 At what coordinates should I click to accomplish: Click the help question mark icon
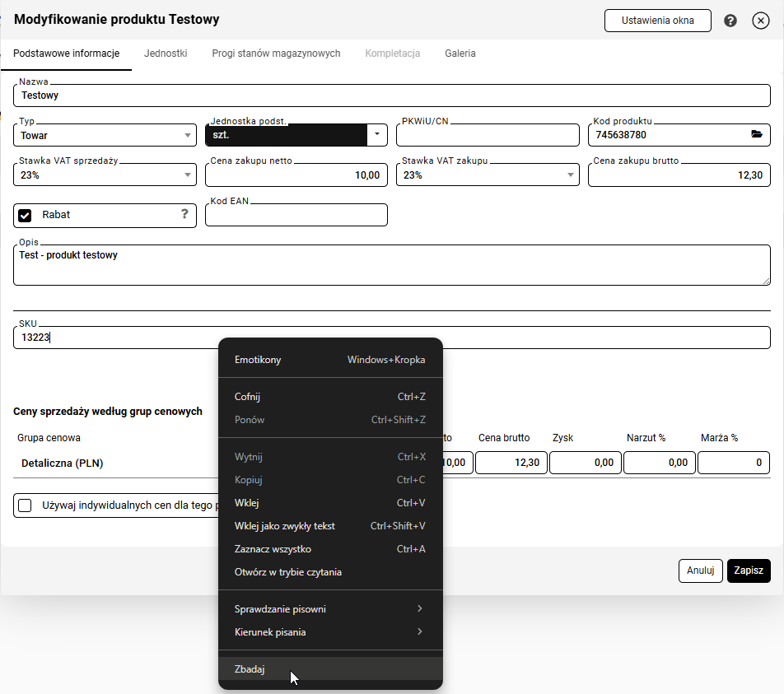730,21
